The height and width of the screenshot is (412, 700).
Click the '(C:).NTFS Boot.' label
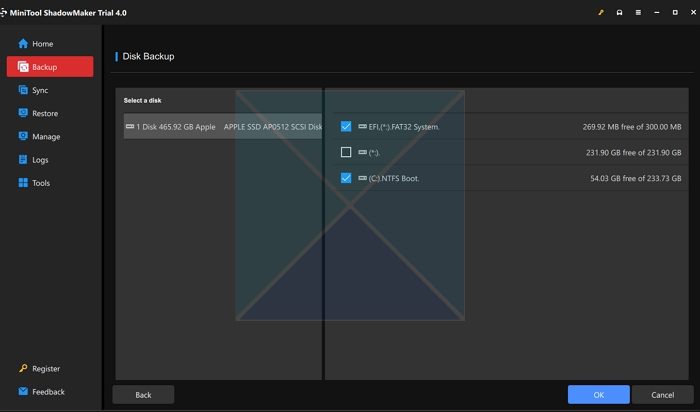coord(394,179)
